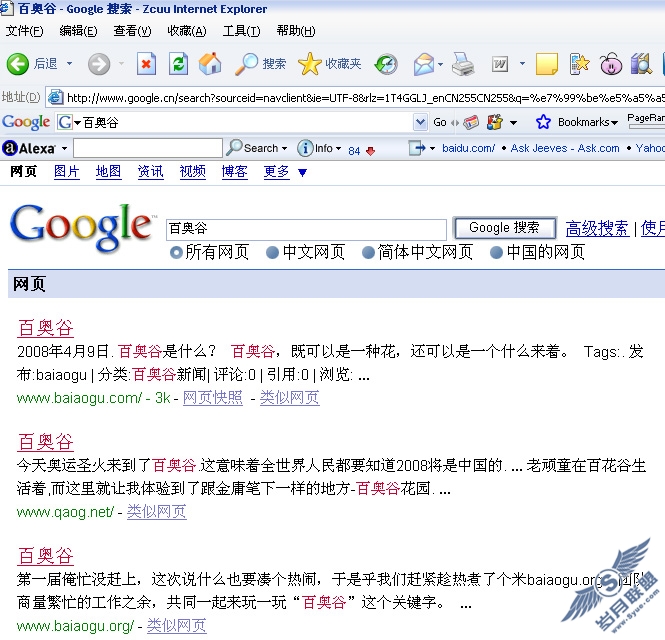The height and width of the screenshot is (640, 665).
Task: Open the 网页快照 cached link of first result
Action: tap(212, 398)
